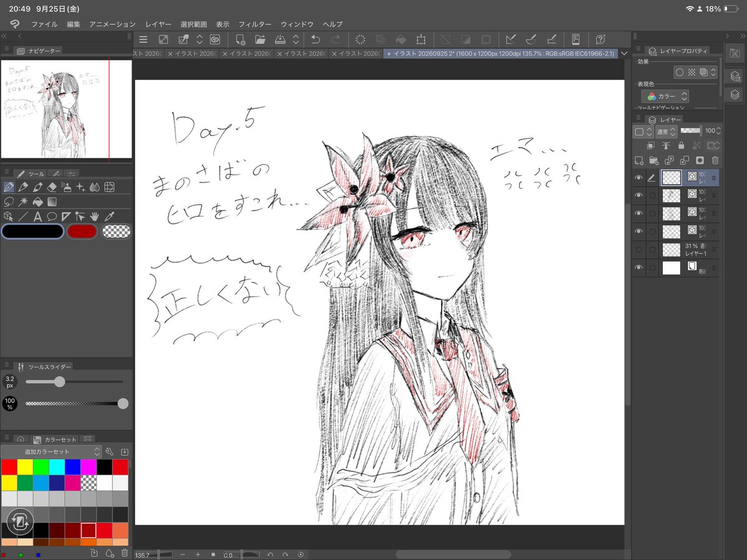Create a new layer folder
747x560 pixels.
point(654,161)
